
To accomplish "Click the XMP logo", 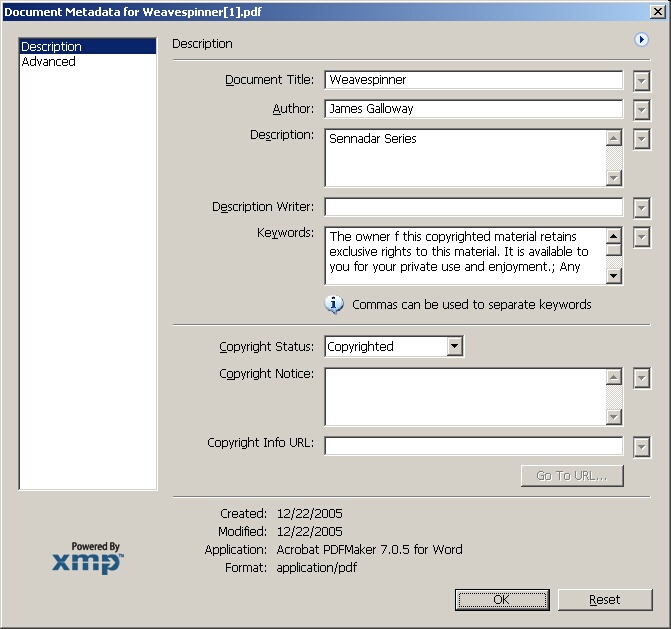I will (88, 559).
